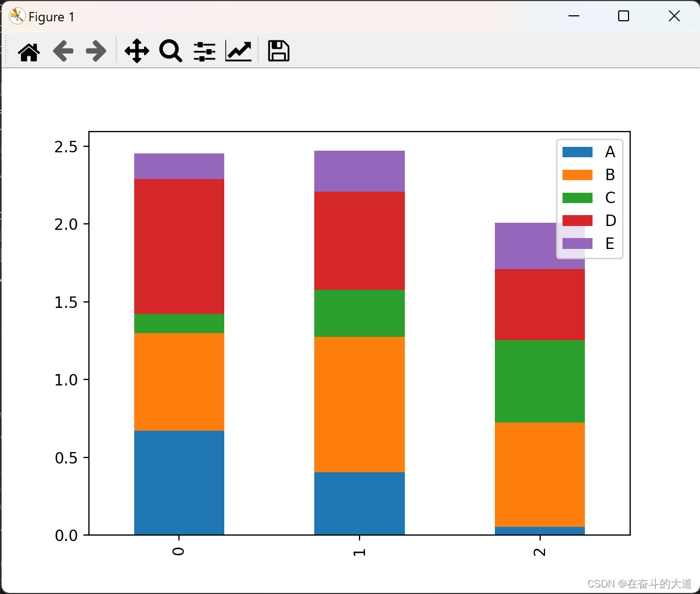Click the orange B segment of bar 2
This screenshot has height=594, width=700.
540,475
